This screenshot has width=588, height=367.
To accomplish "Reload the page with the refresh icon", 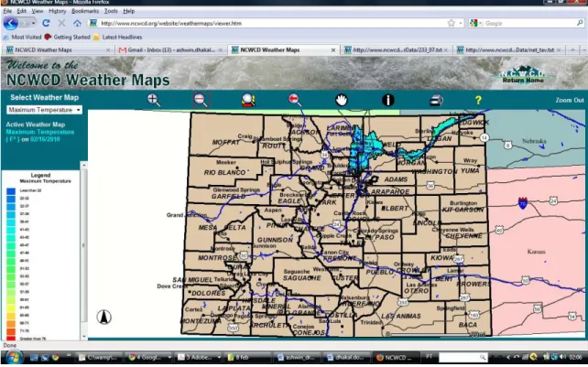I will pos(46,23).
